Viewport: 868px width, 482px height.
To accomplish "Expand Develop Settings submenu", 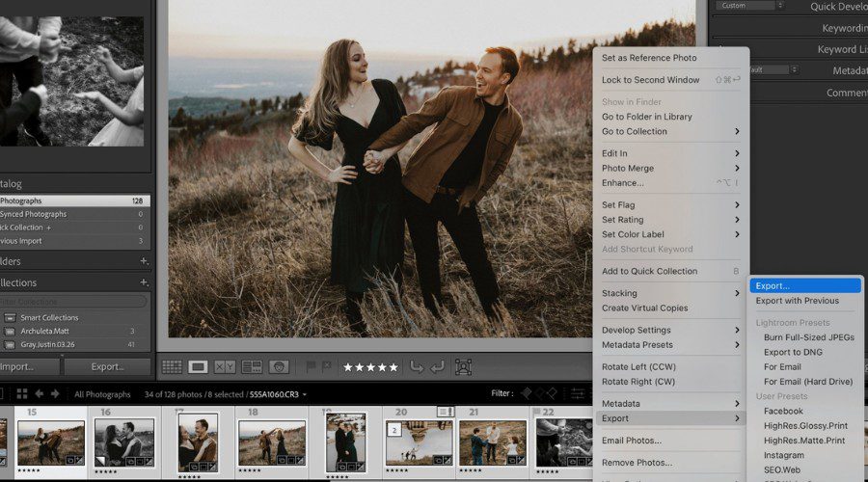I will (x=671, y=330).
